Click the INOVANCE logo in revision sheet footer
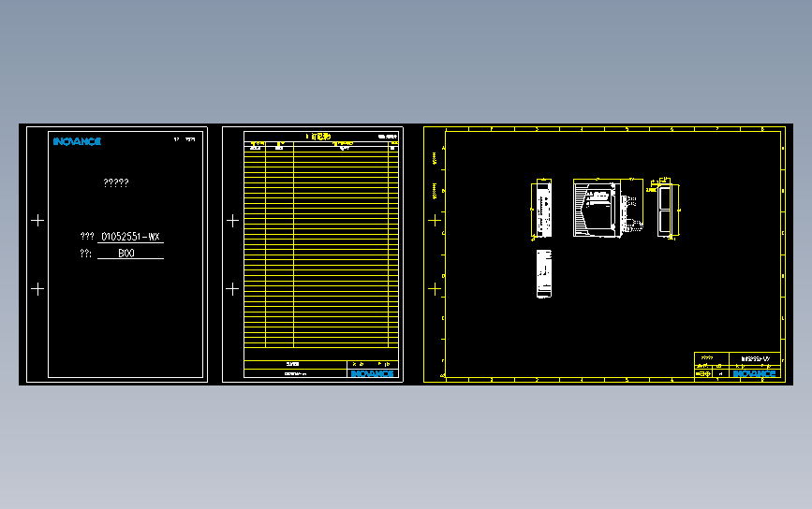812x509 pixels. 373,373
